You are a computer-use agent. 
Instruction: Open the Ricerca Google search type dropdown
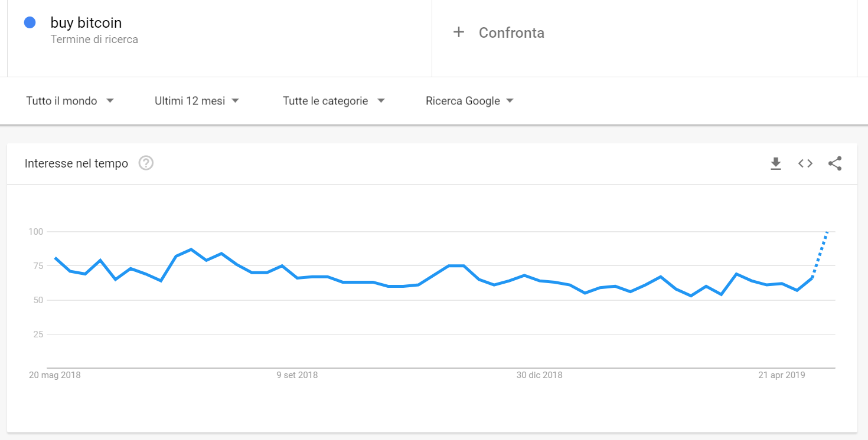[x=469, y=101]
